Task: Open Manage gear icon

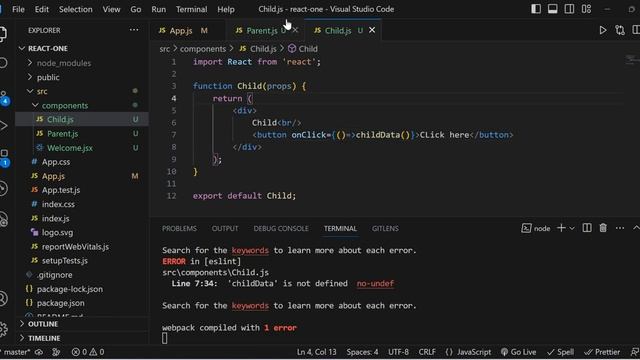Action: pyautogui.click(x=3, y=329)
